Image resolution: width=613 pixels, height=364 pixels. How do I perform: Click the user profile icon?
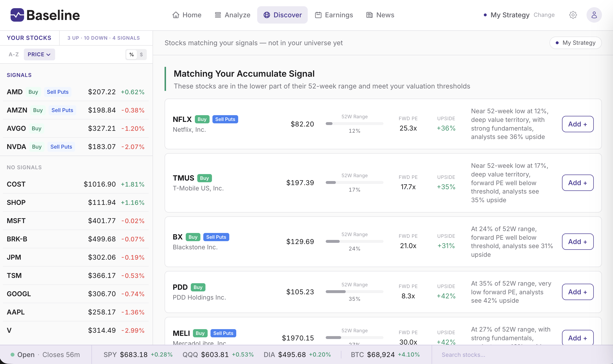tap(594, 15)
